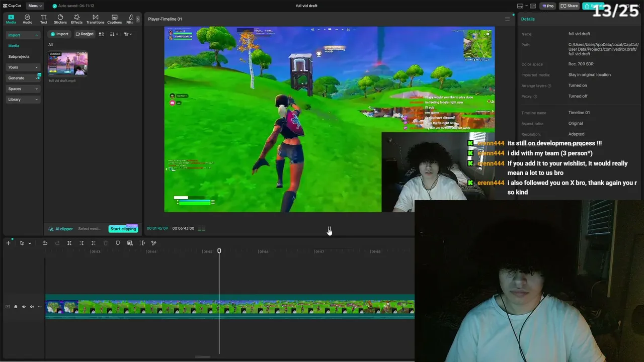Click the video track type icon
The image size is (644, 362).
8,307
